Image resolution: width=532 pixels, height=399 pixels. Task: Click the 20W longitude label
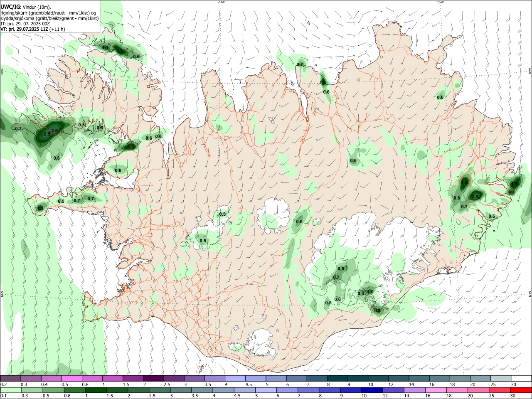pyautogui.click(x=221, y=2)
